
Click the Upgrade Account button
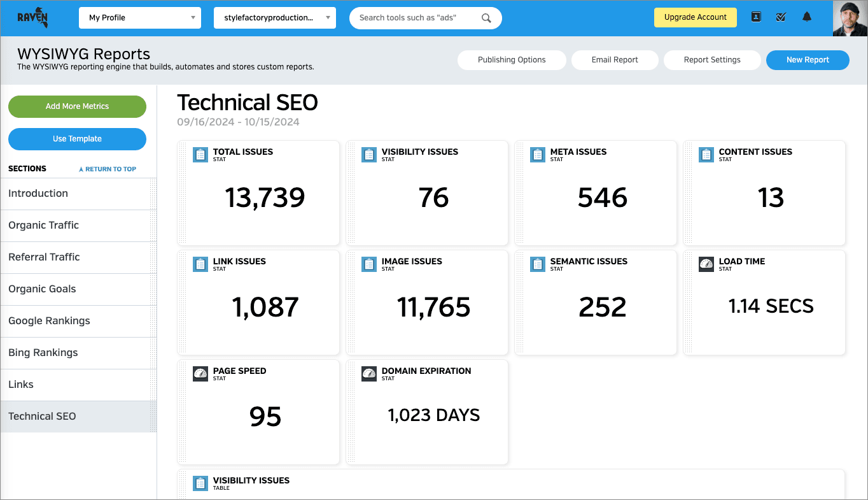[695, 17]
